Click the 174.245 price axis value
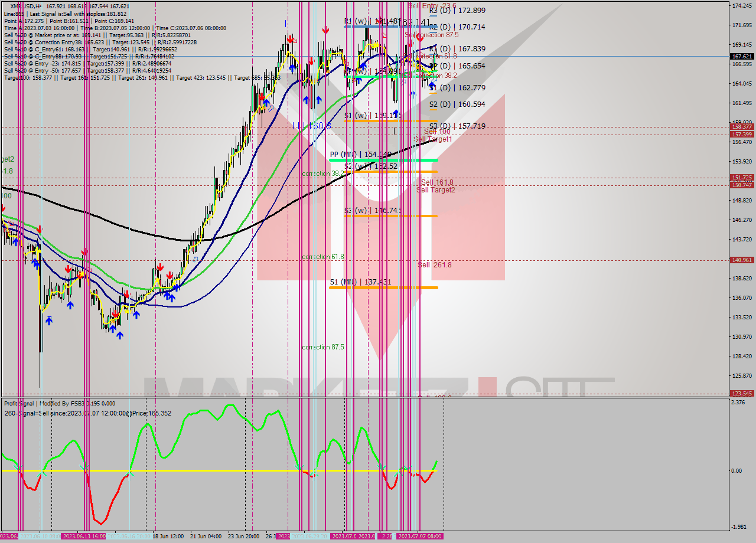The height and width of the screenshot is (543, 756). (x=742, y=6)
